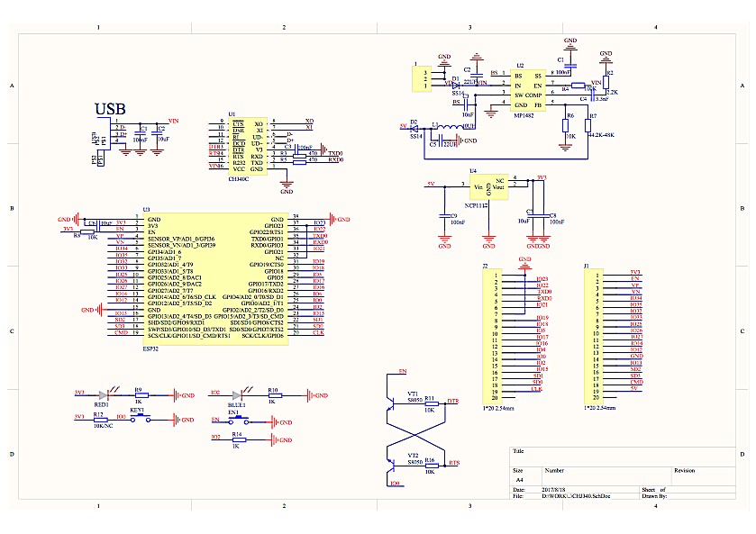Click the NCP1117 regulator U4
Viewport: 756px width, 534px height.
coord(489,186)
